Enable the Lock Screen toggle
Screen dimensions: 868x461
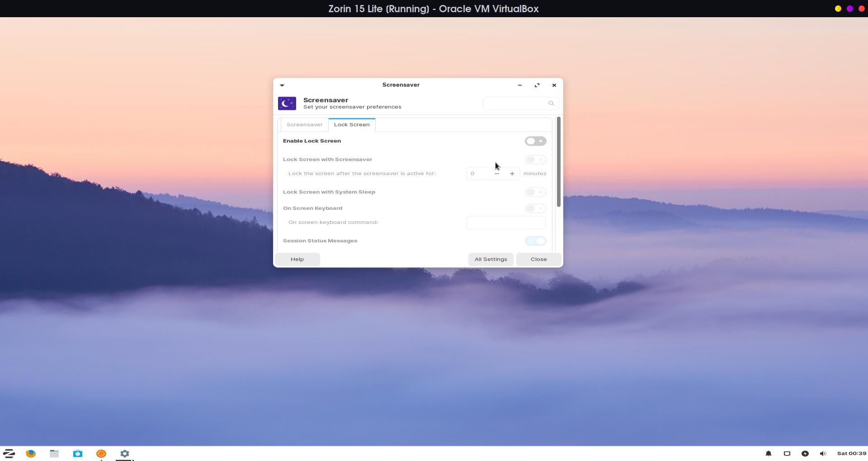click(535, 141)
